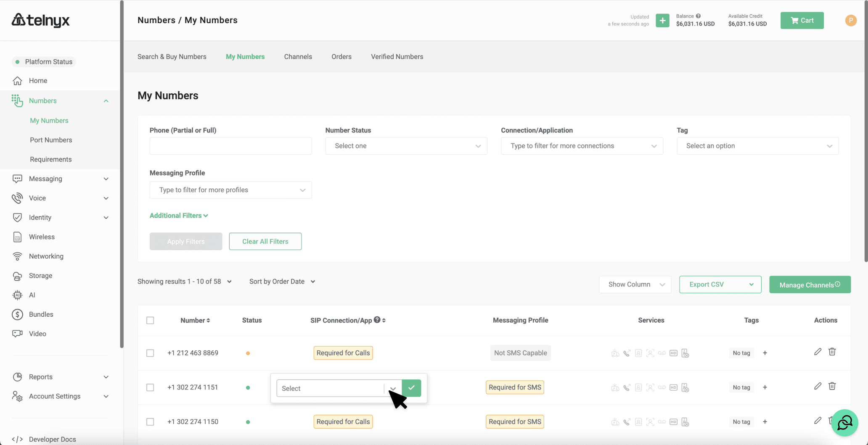868x445 pixels.
Task: Click Manage Channels button
Action: [810, 284]
